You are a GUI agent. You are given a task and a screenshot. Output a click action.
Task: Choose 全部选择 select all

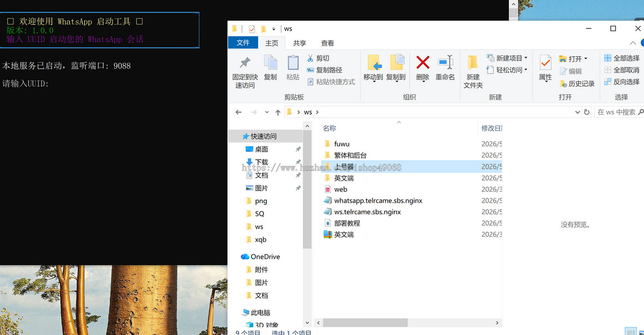click(x=621, y=58)
